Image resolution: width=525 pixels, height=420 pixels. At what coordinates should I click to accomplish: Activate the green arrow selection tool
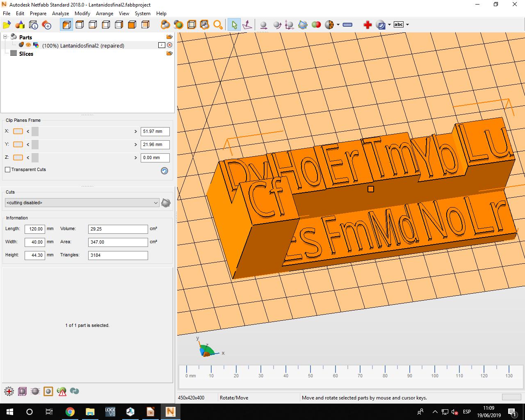pos(234,25)
